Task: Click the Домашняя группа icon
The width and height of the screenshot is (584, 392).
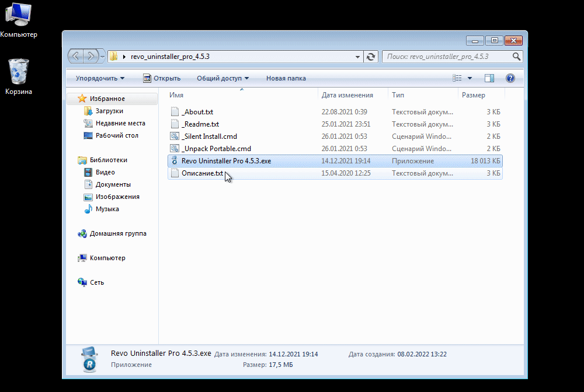Action: (x=82, y=233)
